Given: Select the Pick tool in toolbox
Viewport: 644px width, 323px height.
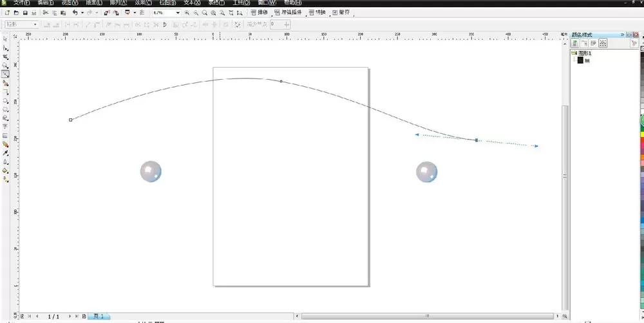Looking at the screenshot, I should tap(5, 39).
